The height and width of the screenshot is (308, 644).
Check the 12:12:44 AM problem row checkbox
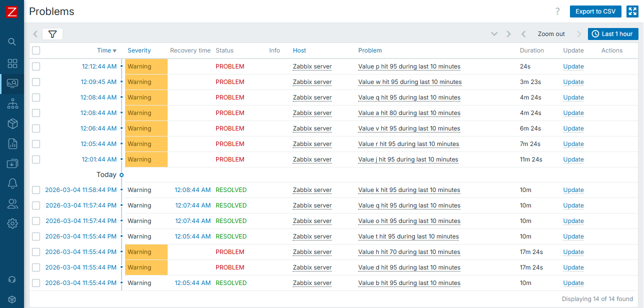(36, 66)
